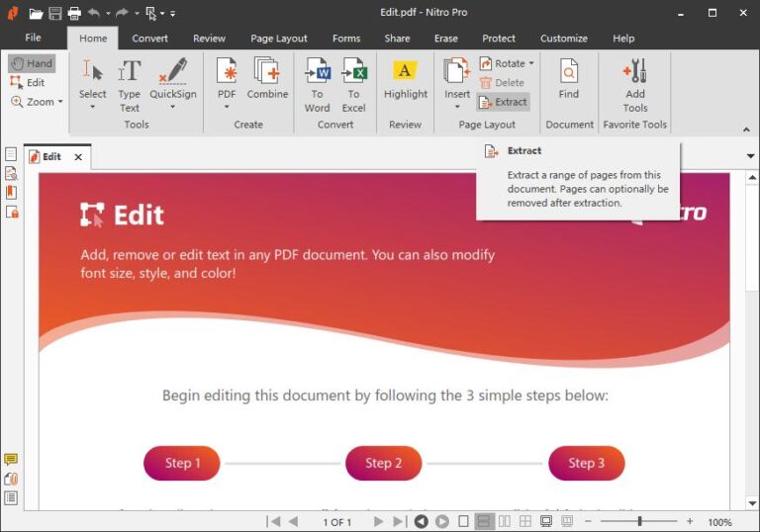This screenshot has width=760, height=532.
Task: Open the File menu
Action: [x=33, y=38]
